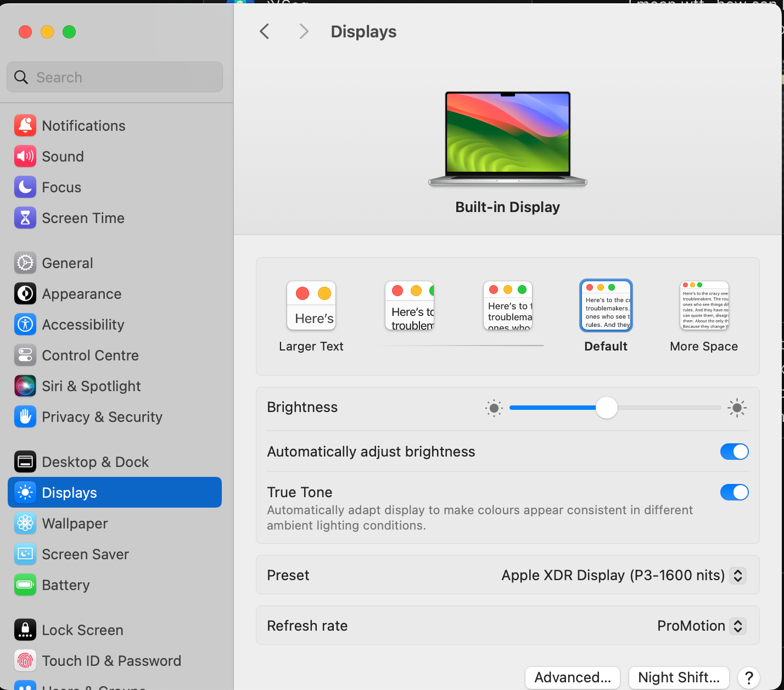Go forward with the right chevron
The image size is (784, 690).
304,31
